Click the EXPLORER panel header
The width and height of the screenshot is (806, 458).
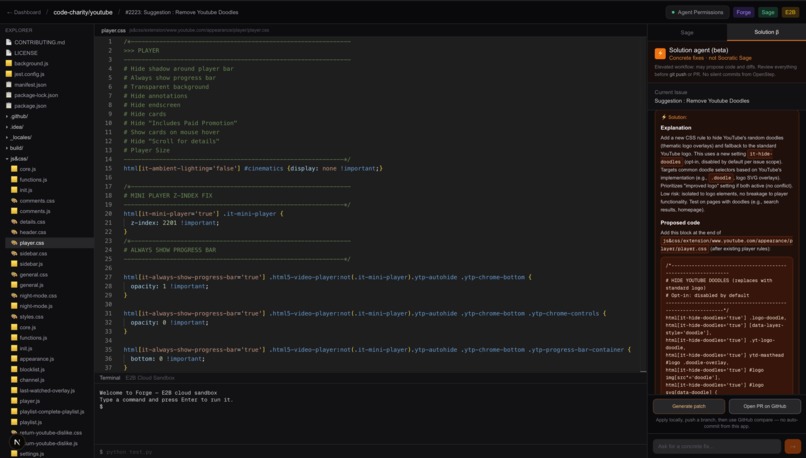pos(19,30)
